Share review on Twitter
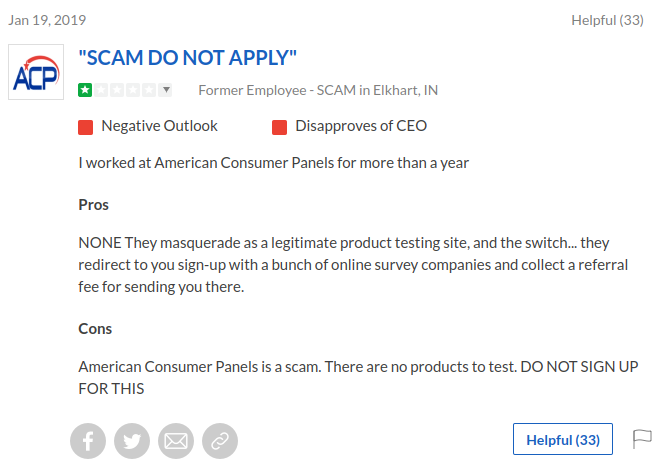Image resolution: width=657 pixels, height=464 pixels. 132,441
